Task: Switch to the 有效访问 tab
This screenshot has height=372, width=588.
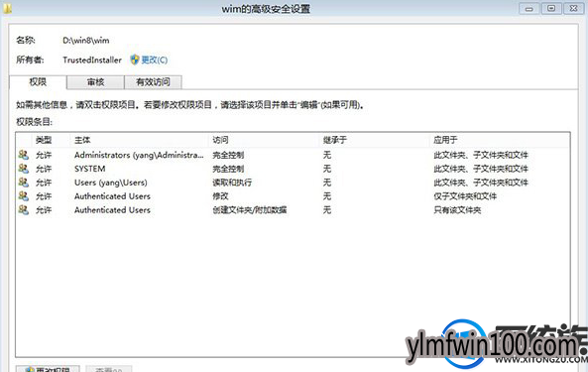Action: pyautogui.click(x=153, y=82)
